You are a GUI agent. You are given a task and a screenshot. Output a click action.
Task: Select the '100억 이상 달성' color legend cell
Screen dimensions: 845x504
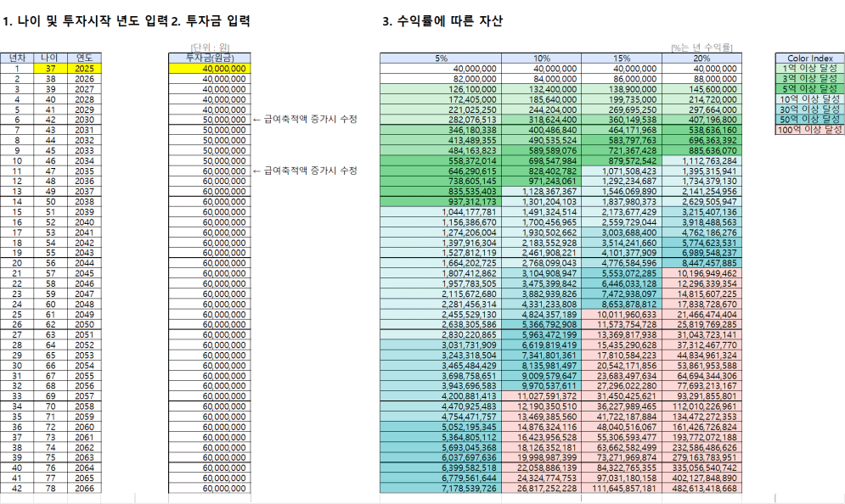809,130
